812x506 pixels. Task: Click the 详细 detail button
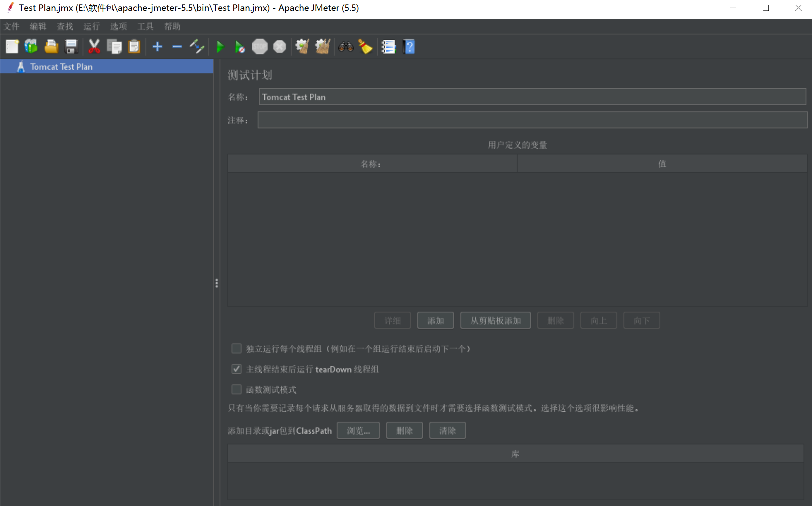(392, 321)
